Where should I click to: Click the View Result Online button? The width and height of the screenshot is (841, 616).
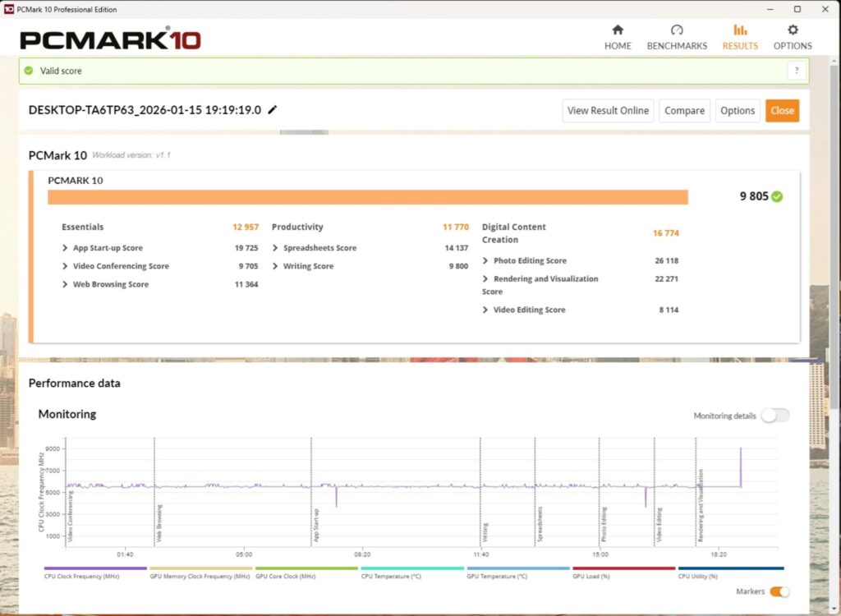(x=609, y=111)
